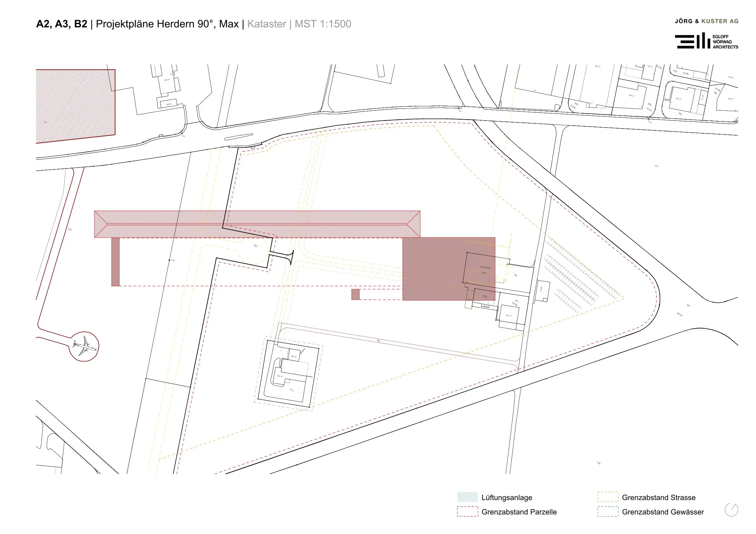Click the long light red hall roof
This screenshot has width=756, height=534.
click(x=257, y=224)
